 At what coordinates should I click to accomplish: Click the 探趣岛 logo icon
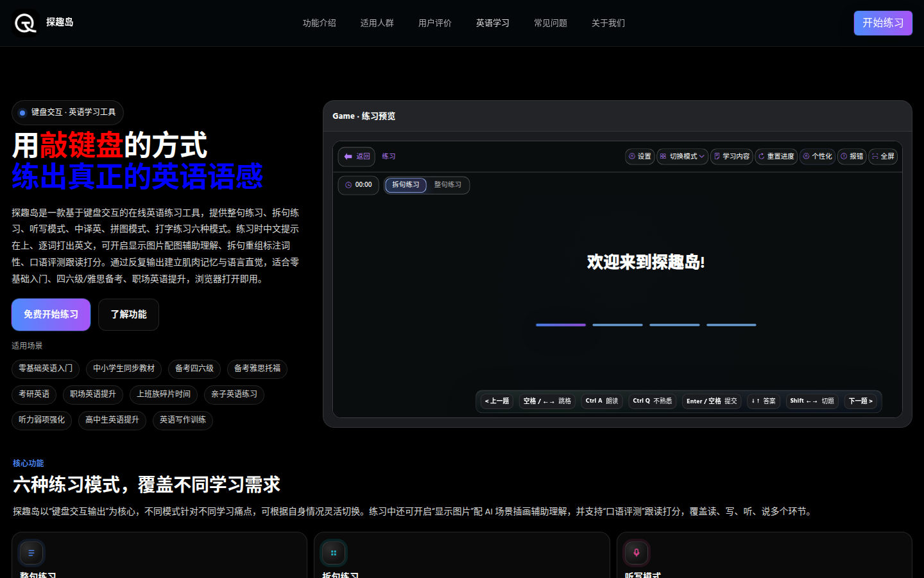click(x=26, y=23)
